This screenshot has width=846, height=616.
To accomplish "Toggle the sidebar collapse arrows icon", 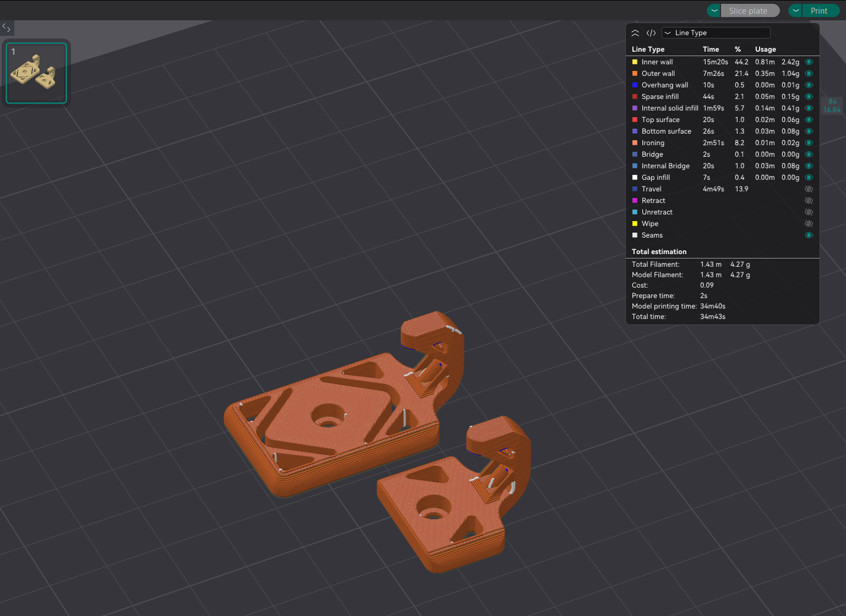I will click(7, 28).
